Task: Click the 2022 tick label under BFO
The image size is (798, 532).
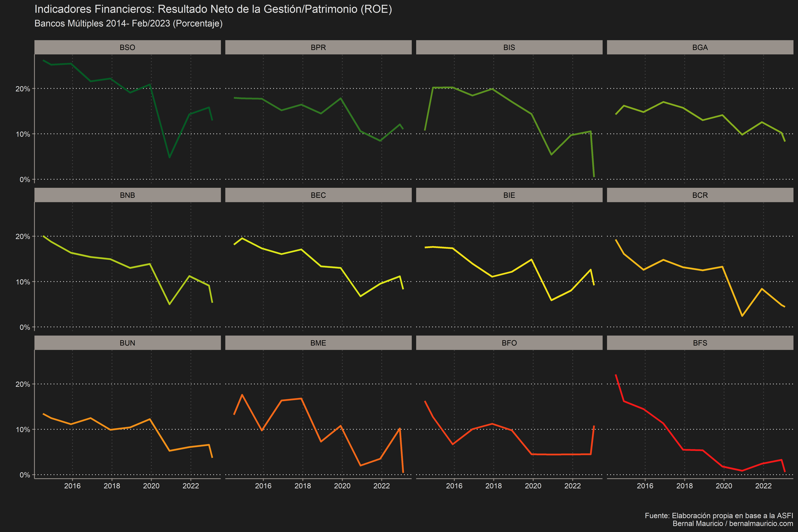Action: pyautogui.click(x=572, y=486)
